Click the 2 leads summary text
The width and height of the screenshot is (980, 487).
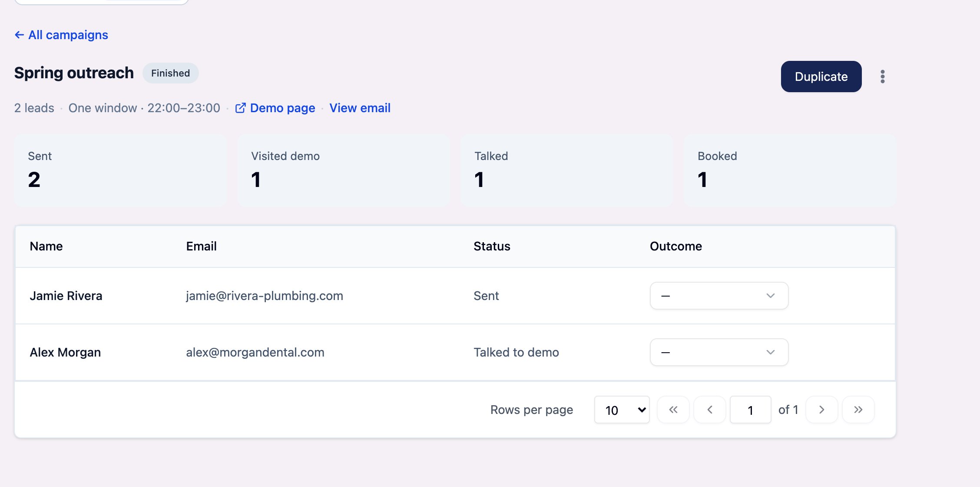click(34, 108)
